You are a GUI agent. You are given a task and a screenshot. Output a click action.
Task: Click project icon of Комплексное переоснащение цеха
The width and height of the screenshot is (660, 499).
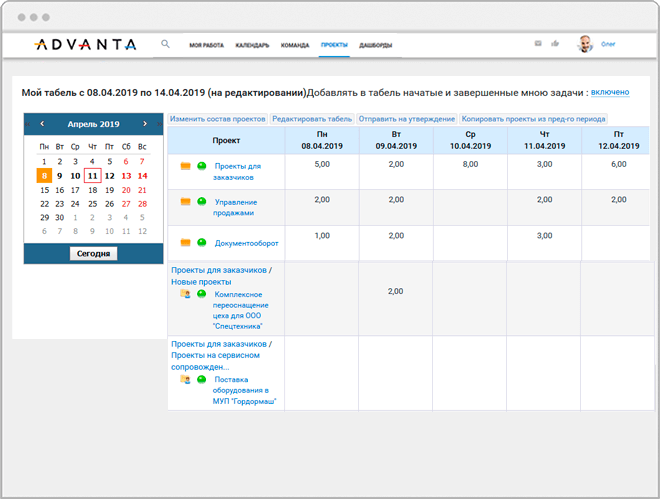coord(186,294)
